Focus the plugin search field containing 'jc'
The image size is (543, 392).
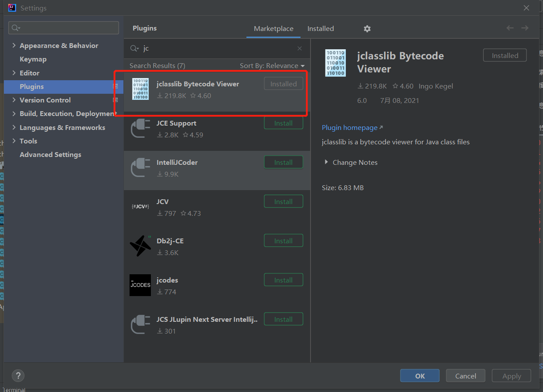coord(217,48)
